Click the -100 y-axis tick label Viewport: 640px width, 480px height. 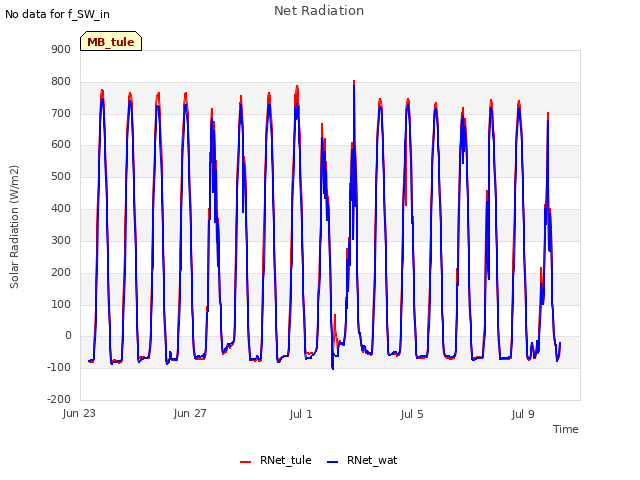click(59, 367)
